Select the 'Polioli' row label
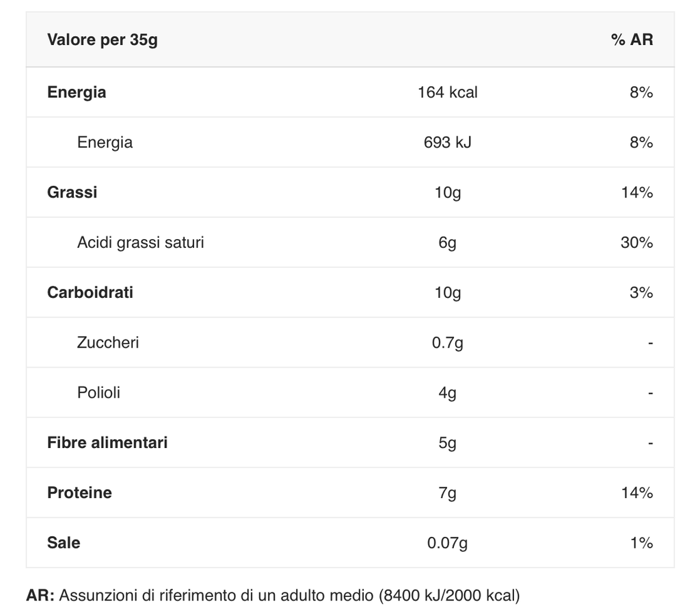The width and height of the screenshot is (700, 612). click(x=98, y=393)
